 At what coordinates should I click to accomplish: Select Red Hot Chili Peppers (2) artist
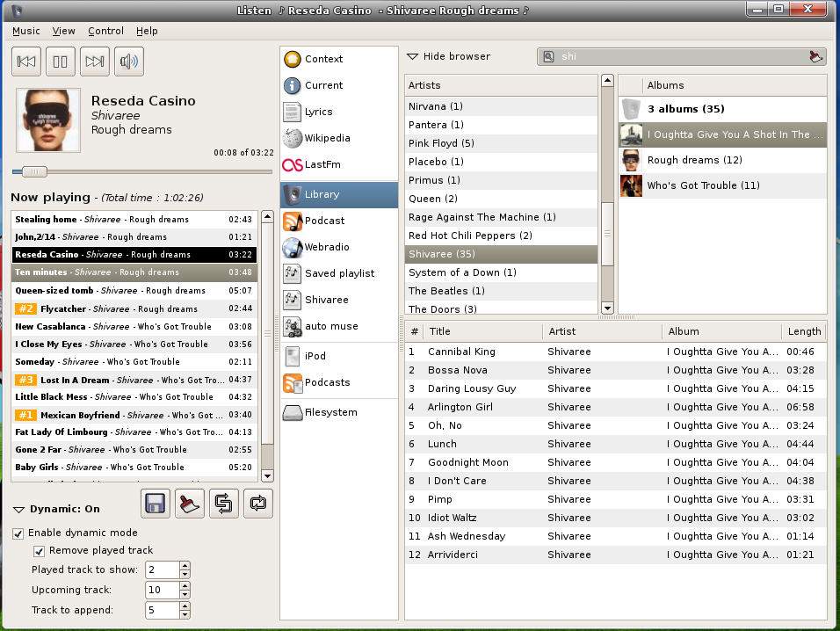click(501, 236)
